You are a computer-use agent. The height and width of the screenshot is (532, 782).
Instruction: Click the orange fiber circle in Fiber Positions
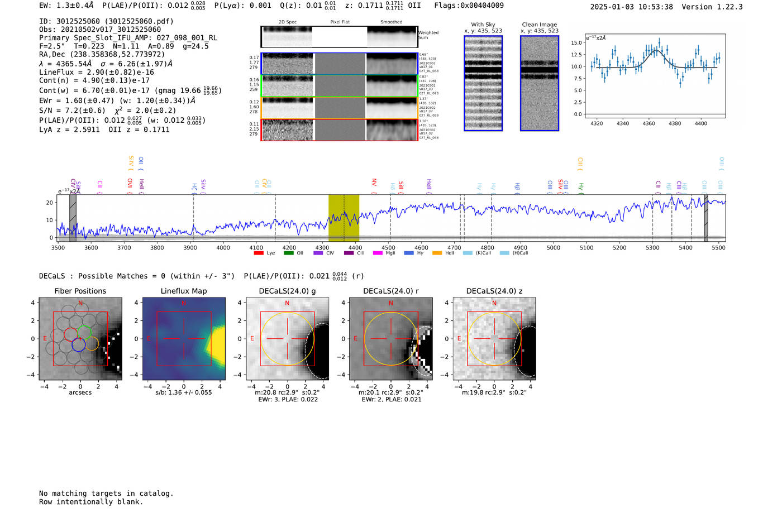coord(92,343)
